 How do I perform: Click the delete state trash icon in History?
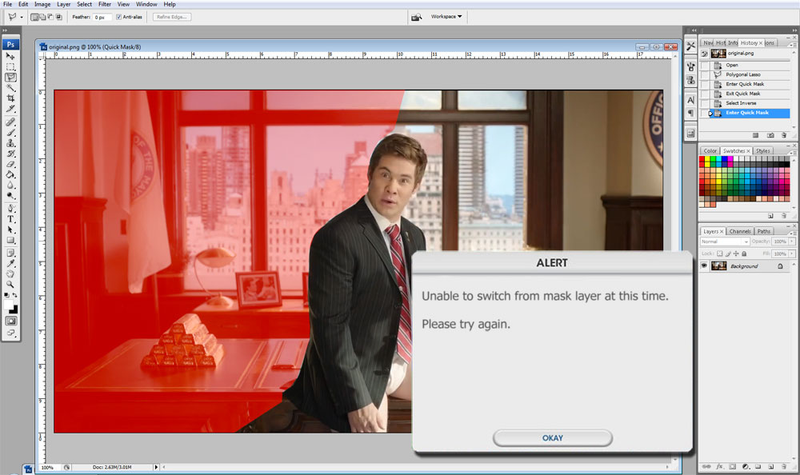pyautogui.click(x=784, y=135)
